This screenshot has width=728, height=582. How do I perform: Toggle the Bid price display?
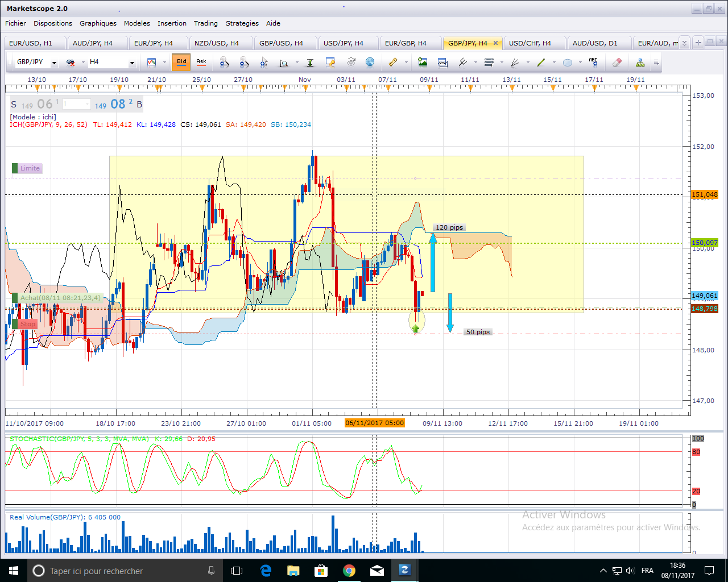coord(181,62)
